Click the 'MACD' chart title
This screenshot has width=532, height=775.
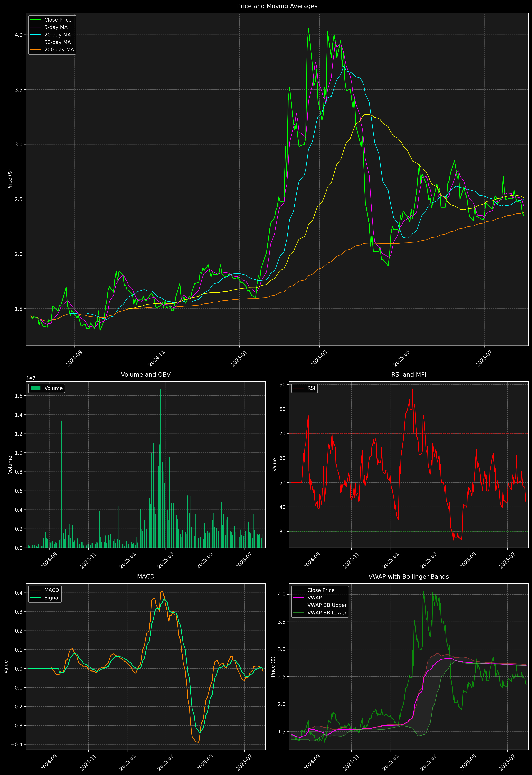coord(146,577)
